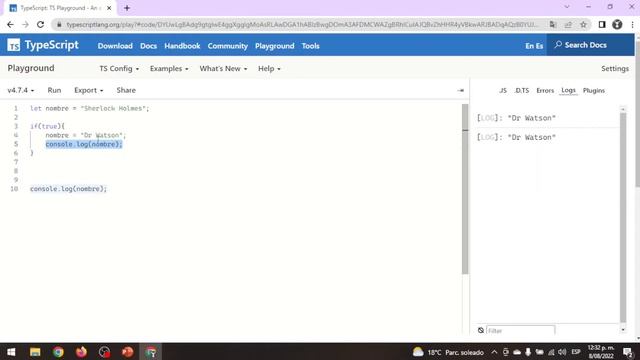Open the What's New dropdown
This screenshot has height=360, width=640.
[x=223, y=69]
